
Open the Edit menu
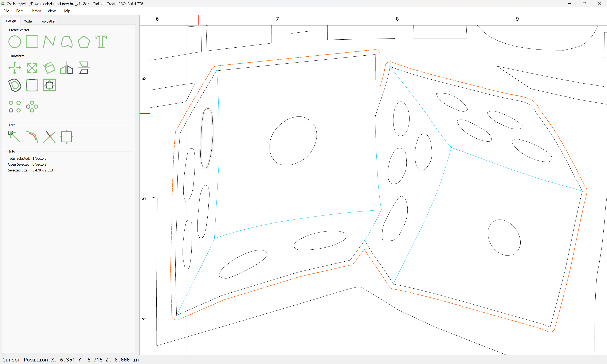(19, 11)
